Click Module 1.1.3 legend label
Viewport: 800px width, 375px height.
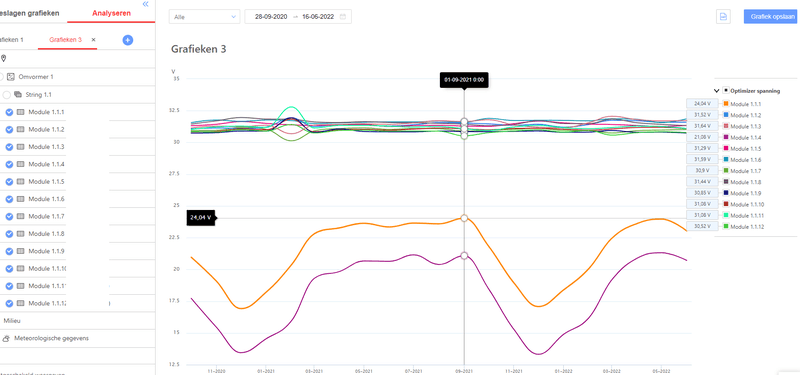[x=745, y=127]
